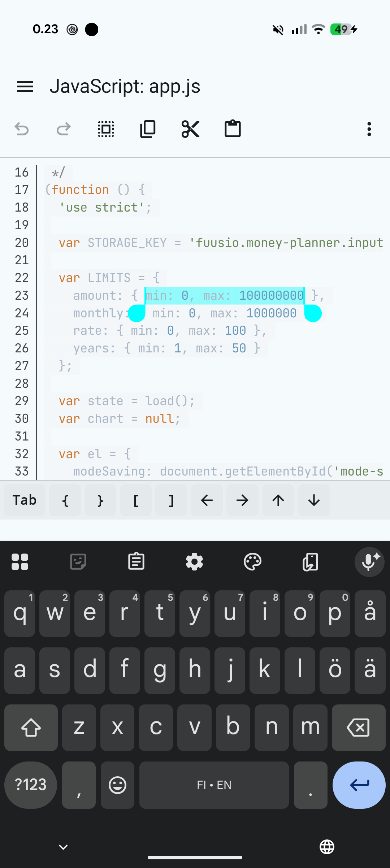Tap the Select All icon

tap(106, 129)
